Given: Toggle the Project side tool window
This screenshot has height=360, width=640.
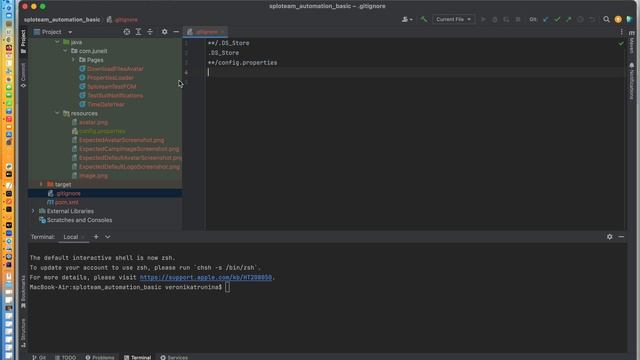Looking at the screenshot, I should (23, 41).
